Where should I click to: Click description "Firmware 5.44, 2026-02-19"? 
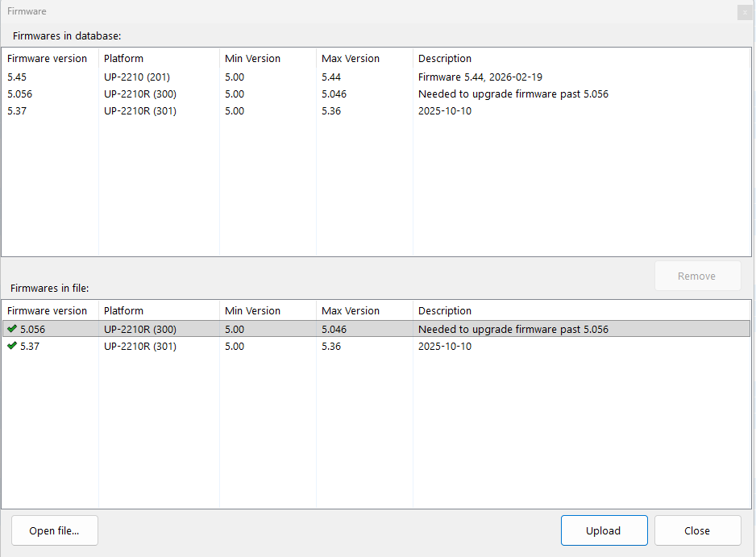coord(480,77)
